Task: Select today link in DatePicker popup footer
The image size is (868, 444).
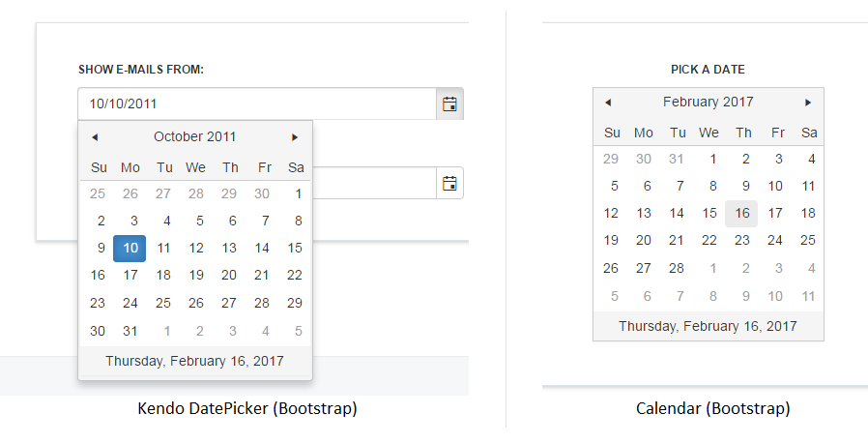Action: pyautogui.click(x=194, y=361)
